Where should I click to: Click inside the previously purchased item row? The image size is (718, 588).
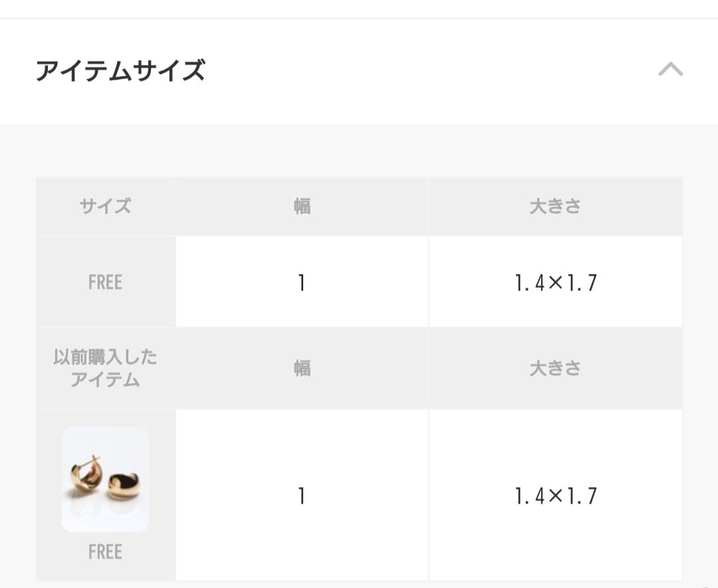click(301, 494)
